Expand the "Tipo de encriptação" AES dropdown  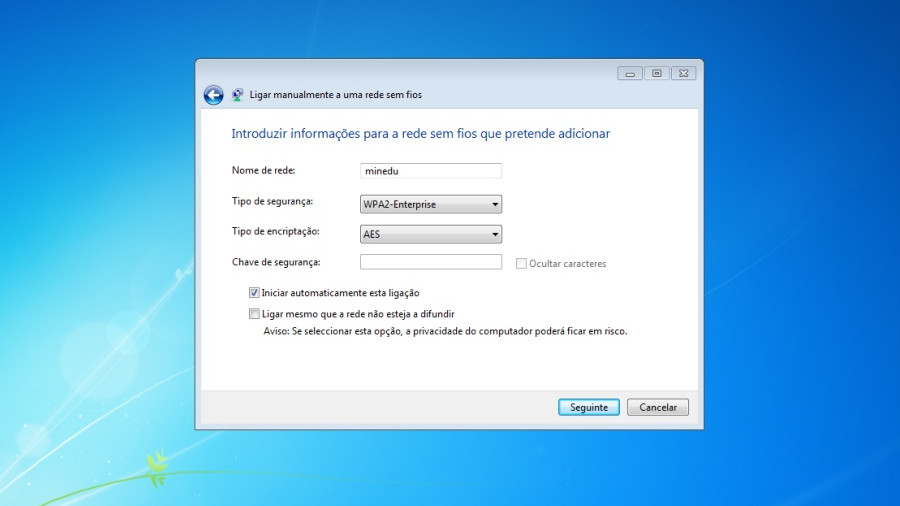tap(430, 234)
